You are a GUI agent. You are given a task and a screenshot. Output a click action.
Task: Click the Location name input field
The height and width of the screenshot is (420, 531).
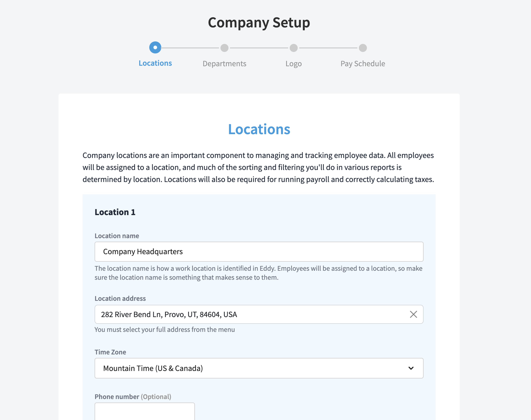pyautogui.click(x=259, y=252)
